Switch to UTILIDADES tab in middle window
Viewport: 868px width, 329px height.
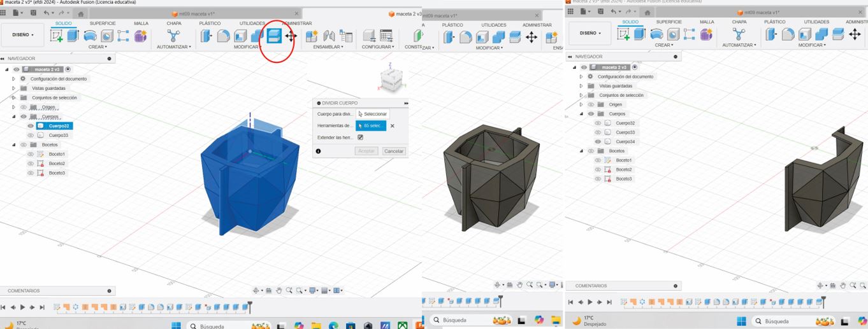point(494,25)
